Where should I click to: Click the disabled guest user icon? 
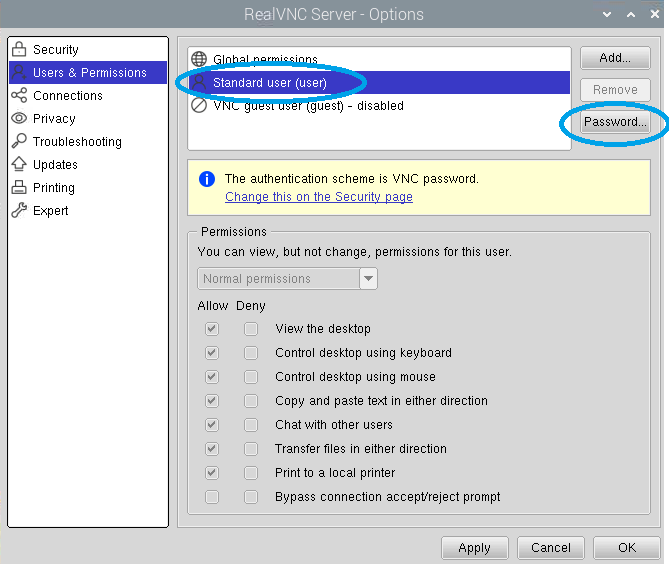tap(199, 105)
